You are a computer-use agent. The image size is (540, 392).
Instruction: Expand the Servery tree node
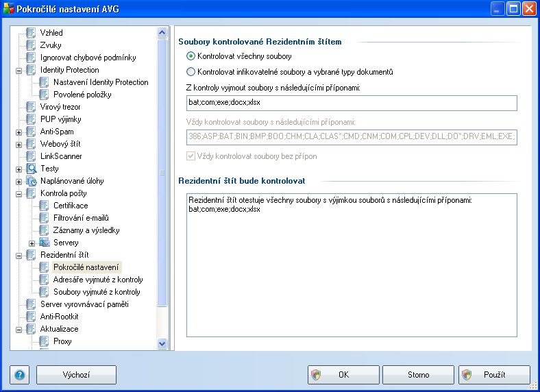coord(32,243)
